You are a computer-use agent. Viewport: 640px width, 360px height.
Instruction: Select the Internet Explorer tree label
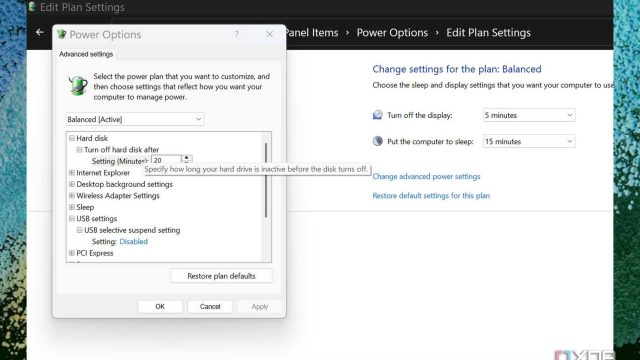(103, 173)
